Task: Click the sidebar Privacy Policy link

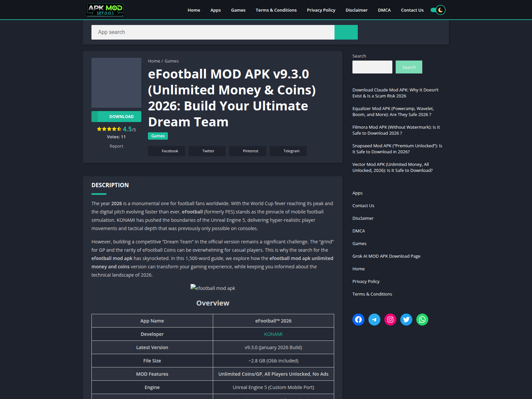Action: 366,281
